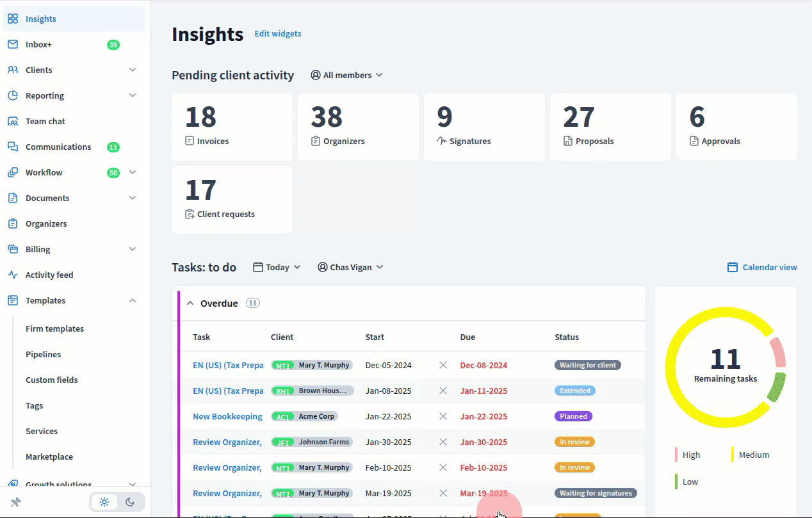
Task: Open the 18 Invoices widget card
Action: [232, 126]
